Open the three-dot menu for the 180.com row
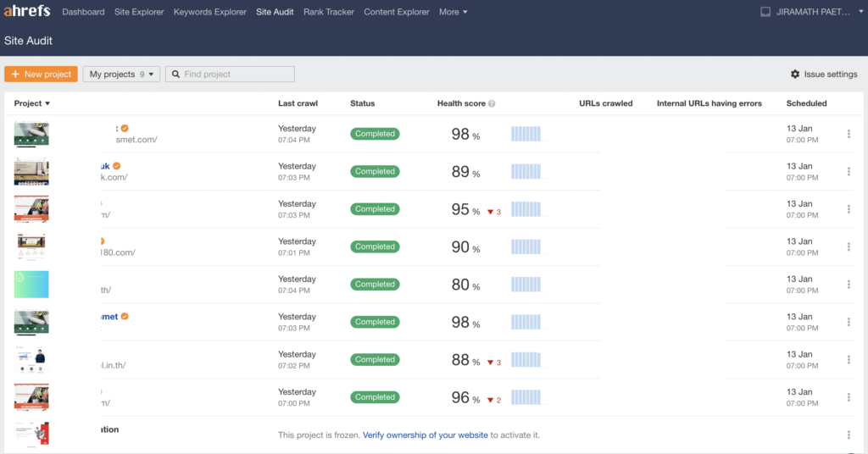This screenshot has height=454, width=868. 849,246
